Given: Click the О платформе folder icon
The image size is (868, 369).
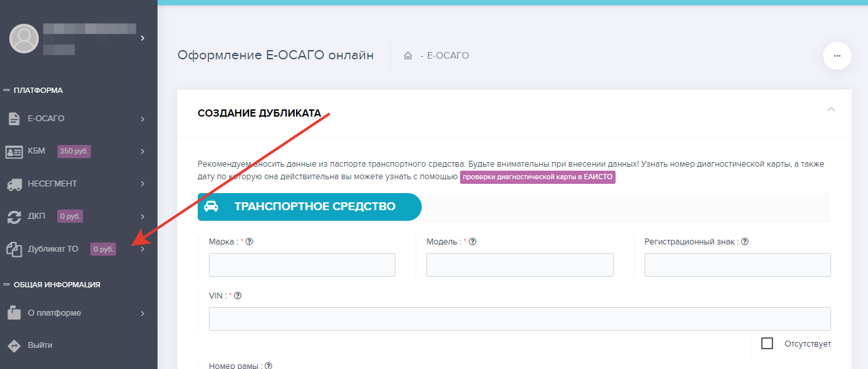Looking at the screenshot, I should tap(14, 313).
